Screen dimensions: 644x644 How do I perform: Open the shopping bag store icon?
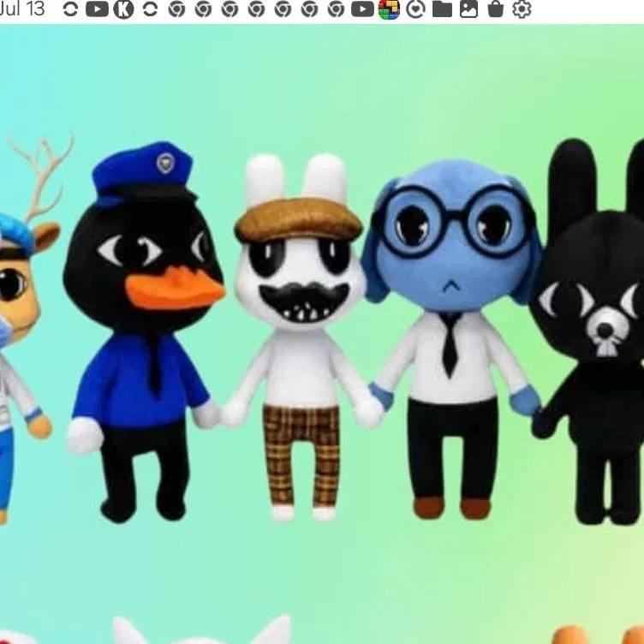coord(495,9)
